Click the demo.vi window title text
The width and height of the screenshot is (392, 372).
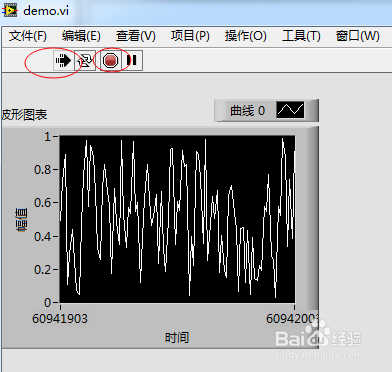click(x=46, y=11)
